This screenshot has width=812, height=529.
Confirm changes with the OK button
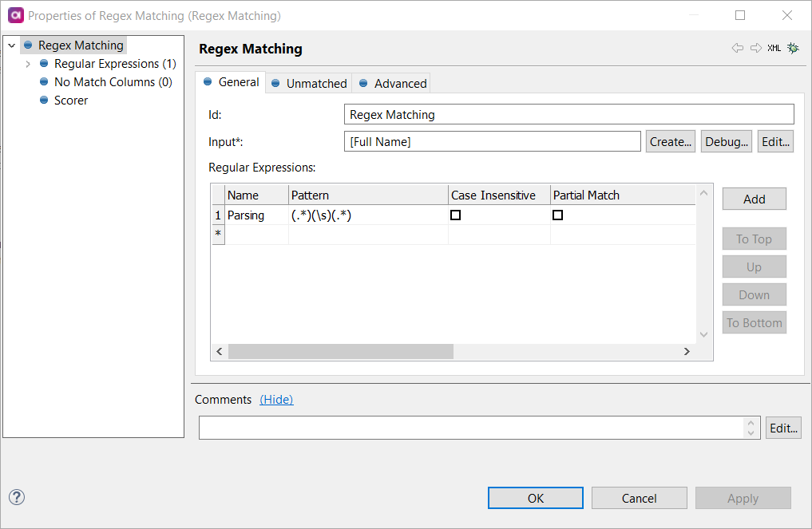[535, 497]
